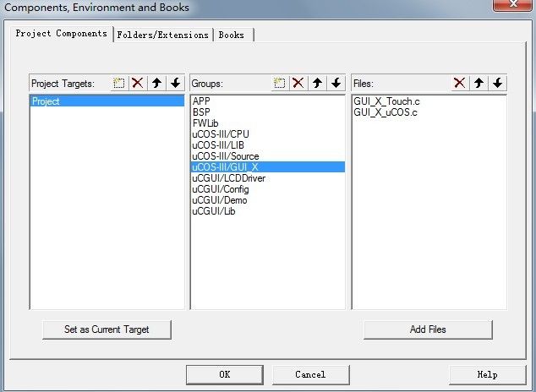The image size is (536, 392).
Task: Select the FWLib group
Action: point(268,123)
